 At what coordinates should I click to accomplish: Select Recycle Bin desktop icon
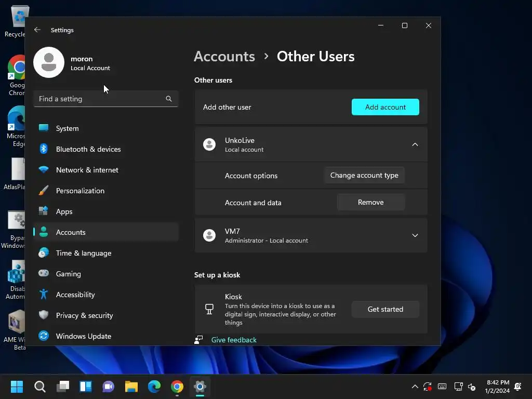point(15,21)
